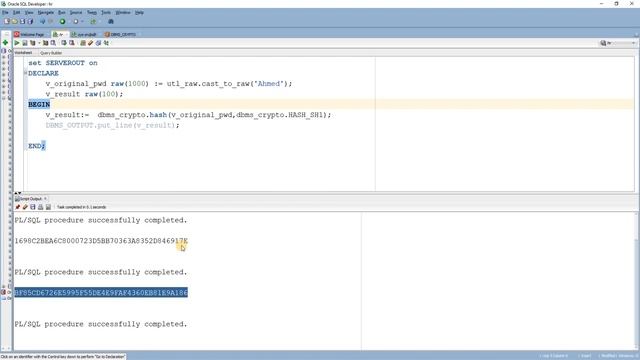Open the View menu

point(29,13)
